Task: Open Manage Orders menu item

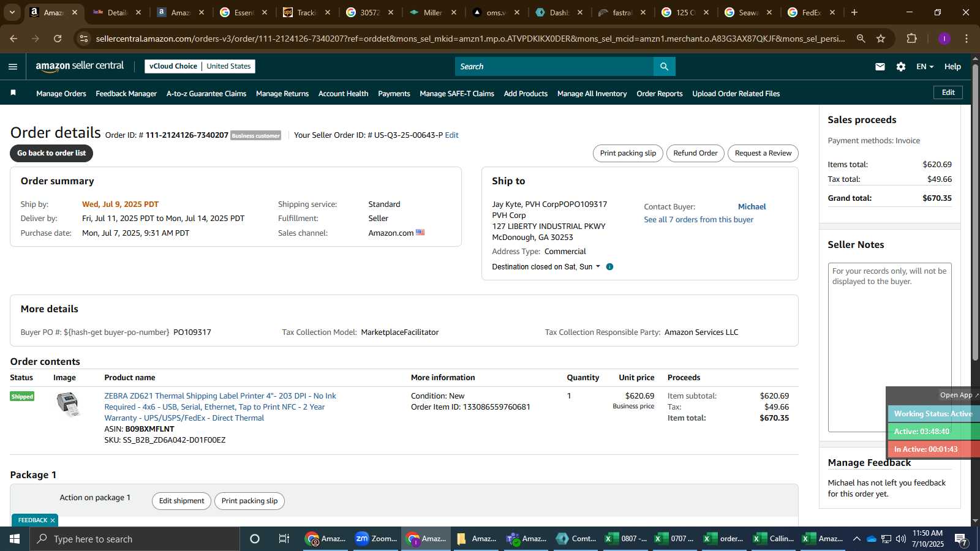Action: [x=61, y=94]
